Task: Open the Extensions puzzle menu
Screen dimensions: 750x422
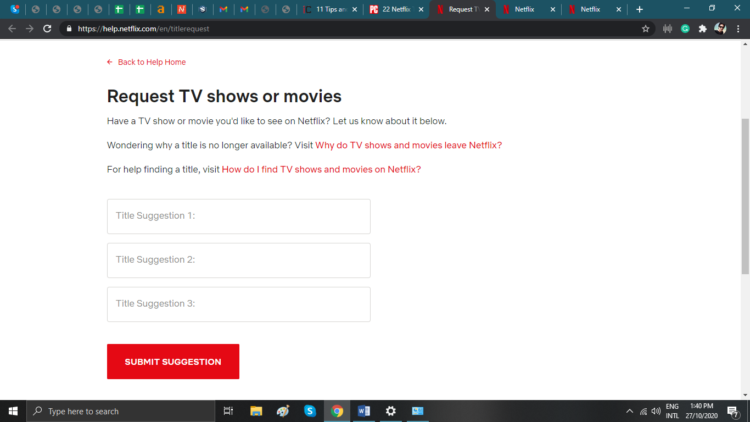Action: click(x=702, y=29)
